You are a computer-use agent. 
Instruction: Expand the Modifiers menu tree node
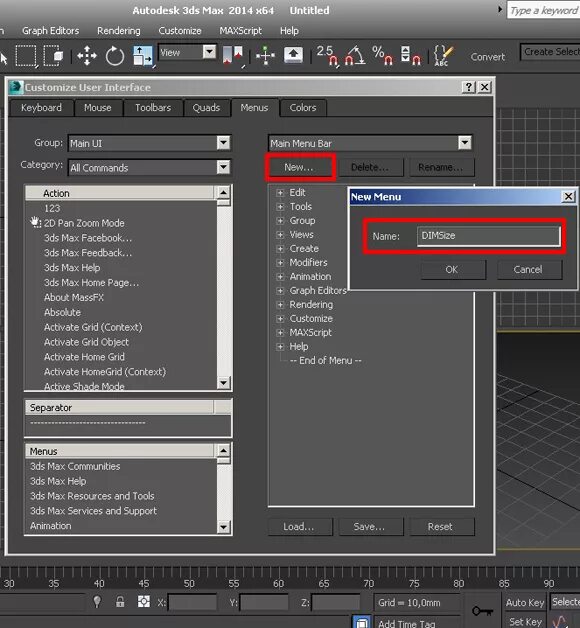(280, 263)
